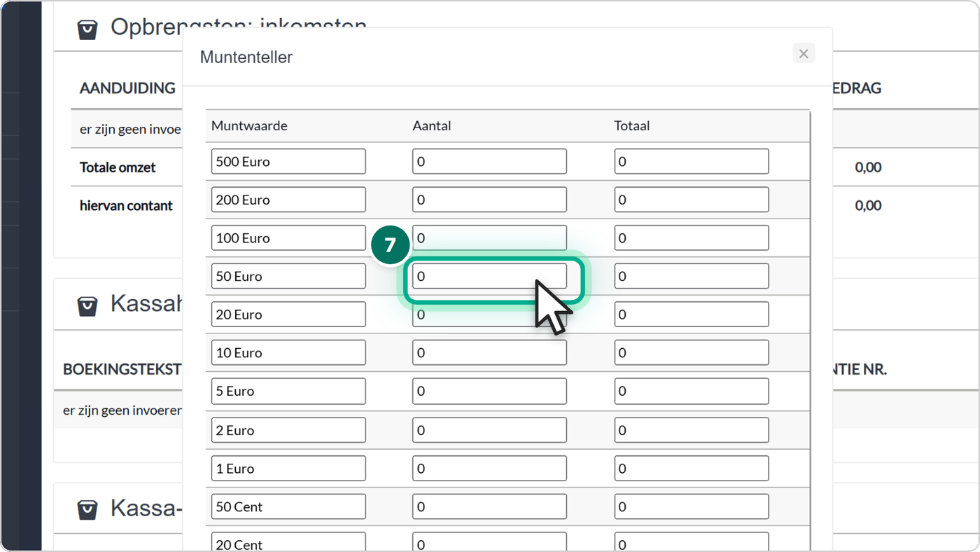Close the Muntenteller dialog with the X
Screen dimensions: 980x552
(x=804, y=53)
